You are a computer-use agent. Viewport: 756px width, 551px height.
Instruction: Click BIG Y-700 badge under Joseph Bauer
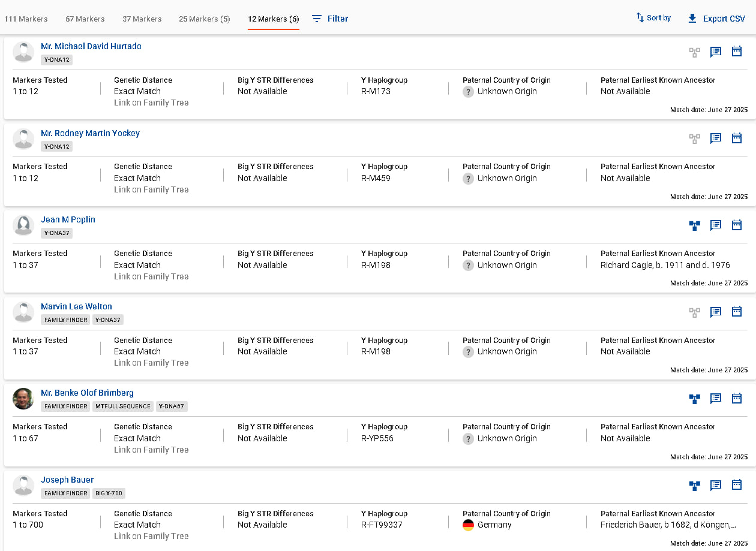109,493
